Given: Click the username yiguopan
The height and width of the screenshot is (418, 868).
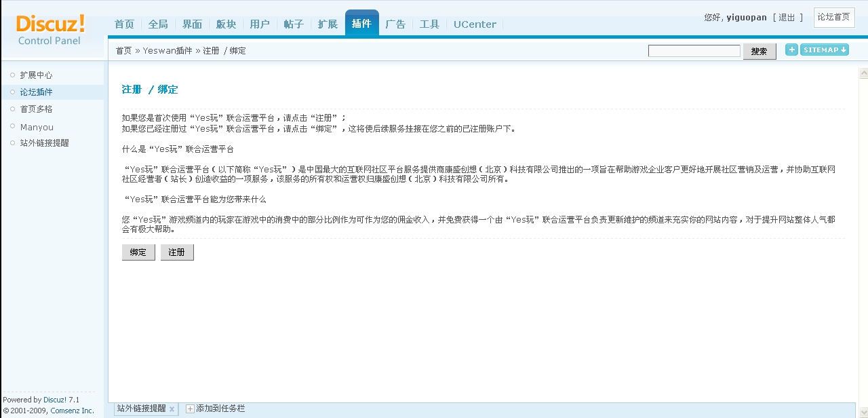Looking at the screenshot, I should (x=747, y=18).
